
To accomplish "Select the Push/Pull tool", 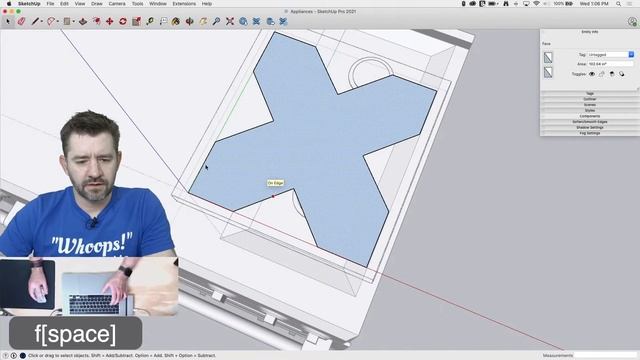I will [83, 21].
